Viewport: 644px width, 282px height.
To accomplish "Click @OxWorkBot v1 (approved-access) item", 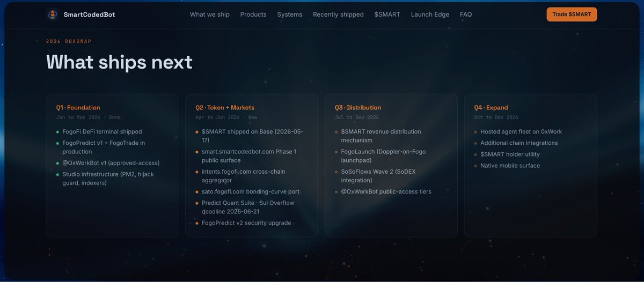I will pyautogui.click(x=111, y=163).
